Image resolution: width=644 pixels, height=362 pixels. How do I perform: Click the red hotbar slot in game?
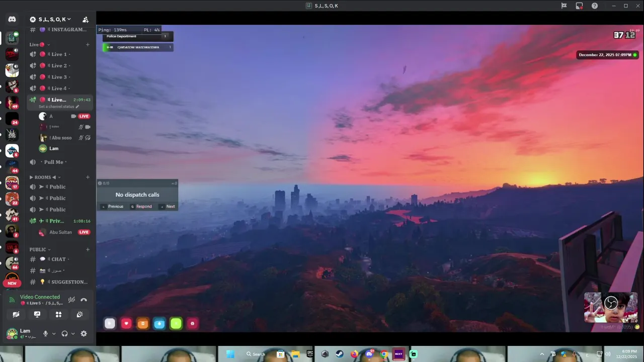pyautogui.click(x=126, y=324)
